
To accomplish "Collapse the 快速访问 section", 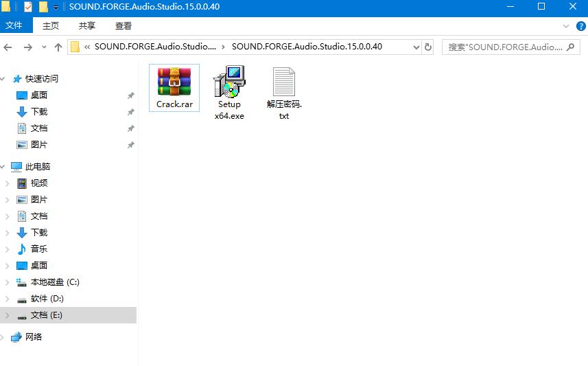I will [x=3, y=79].
